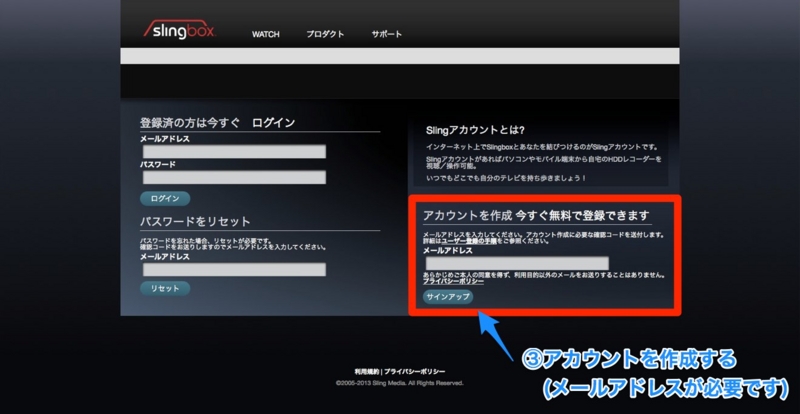The image size is (800, 414).
Task: Open the プロダクト menu item
Action: click(x=325, y=34)
